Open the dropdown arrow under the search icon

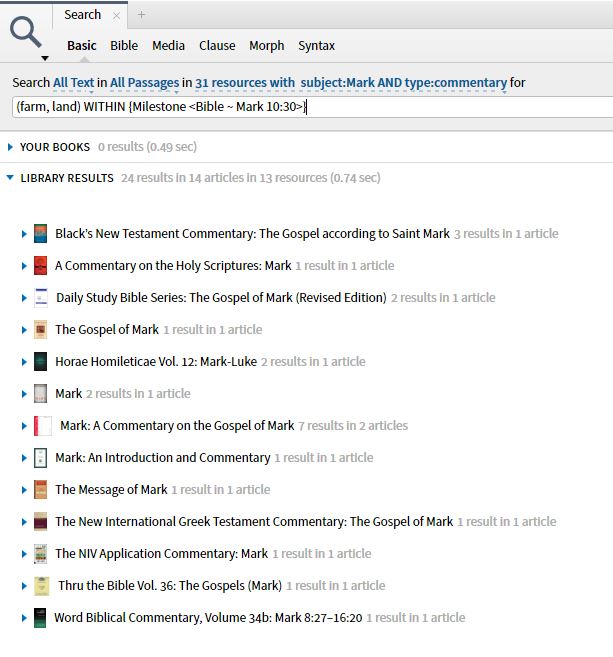pos(45,59)
